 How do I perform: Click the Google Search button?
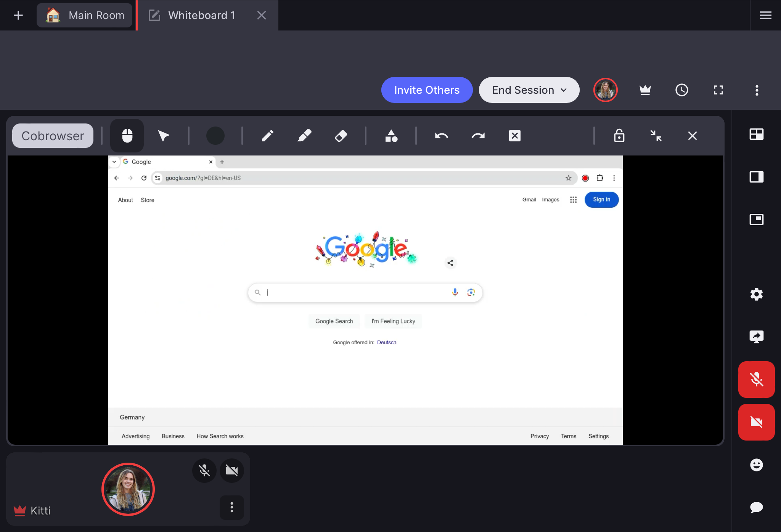334,321
